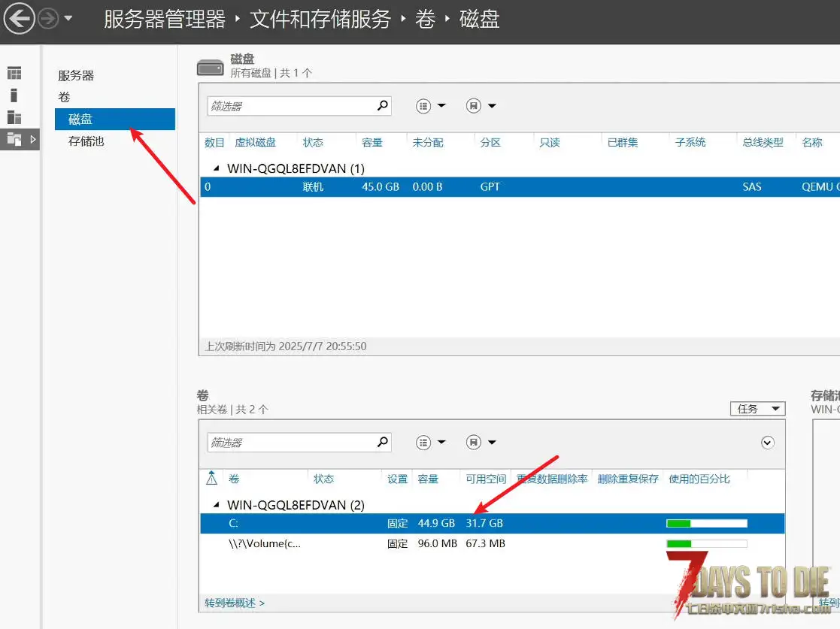Sort disks by 容量 column header
Viewport: 840px width, 629px height.
371,142
